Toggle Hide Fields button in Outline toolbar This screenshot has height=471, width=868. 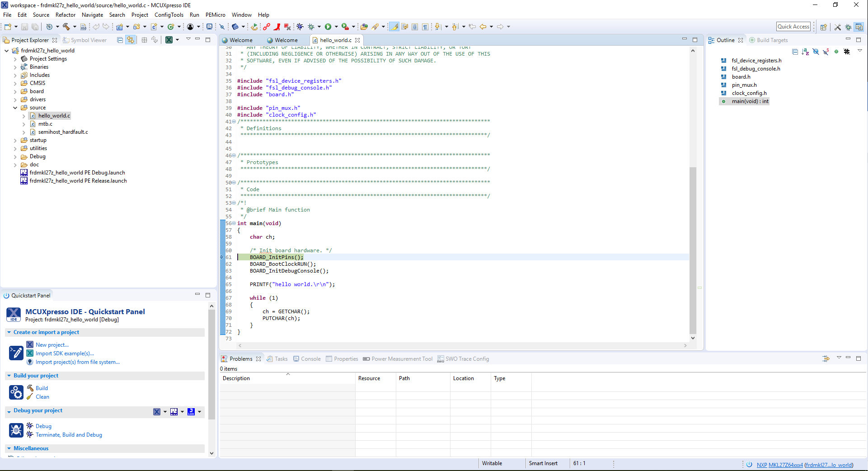[x=816, y=52]
